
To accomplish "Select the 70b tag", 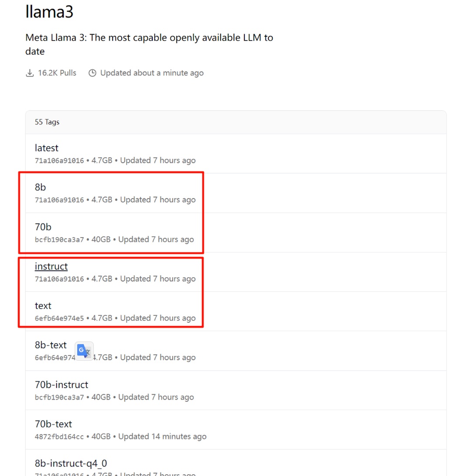I will click(43, 227).
